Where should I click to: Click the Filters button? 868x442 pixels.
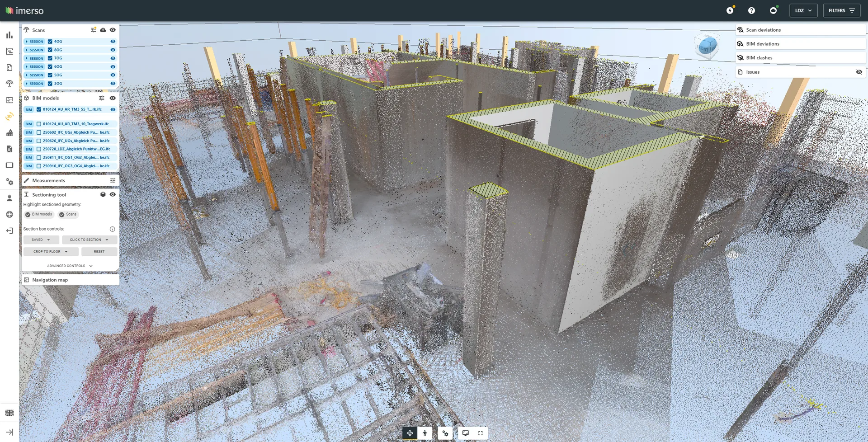841,10
